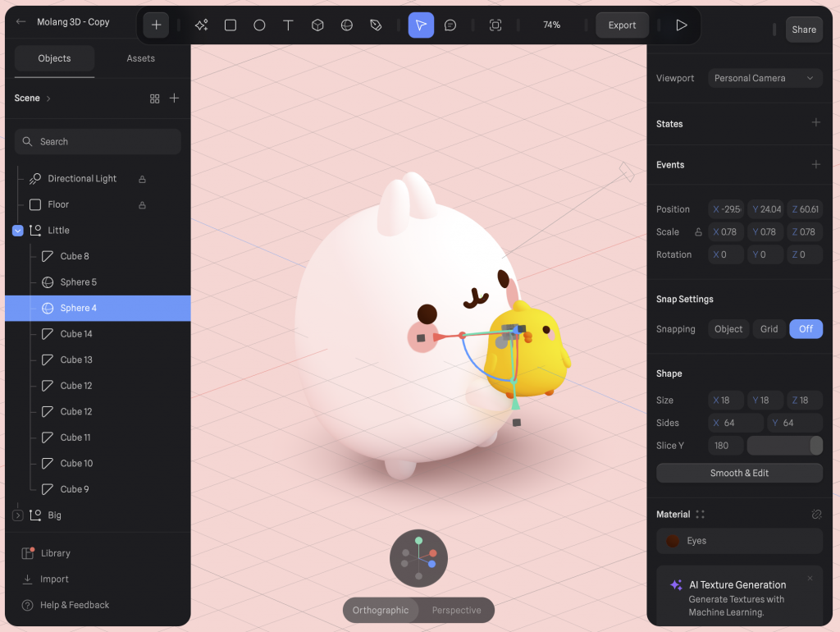
Task: Add a new State with plus
Action: coord(816,123)
